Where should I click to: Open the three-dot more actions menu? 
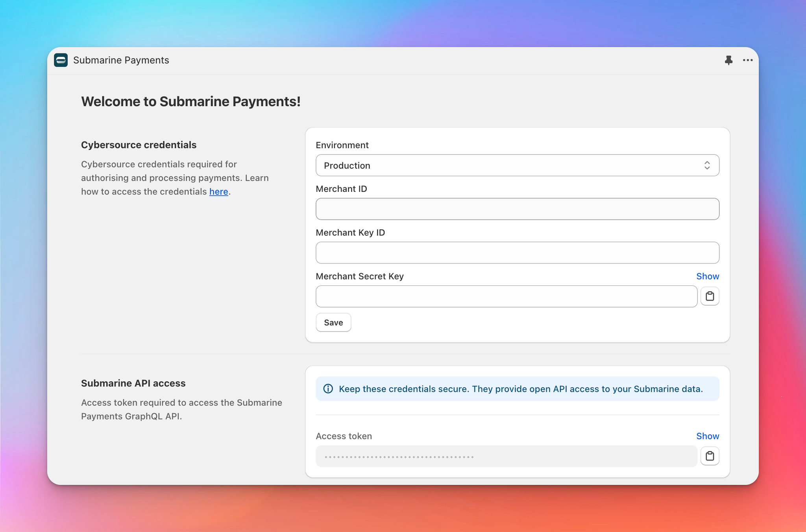[748, 60]
